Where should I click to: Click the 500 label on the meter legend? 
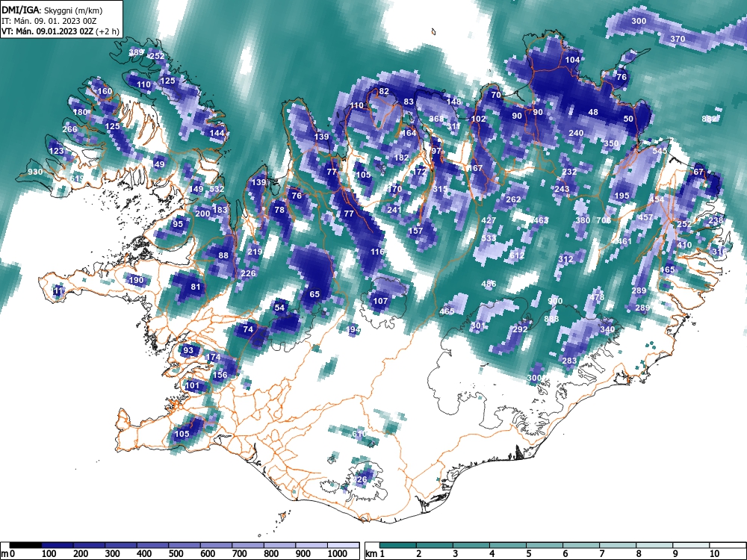point(176,554)
